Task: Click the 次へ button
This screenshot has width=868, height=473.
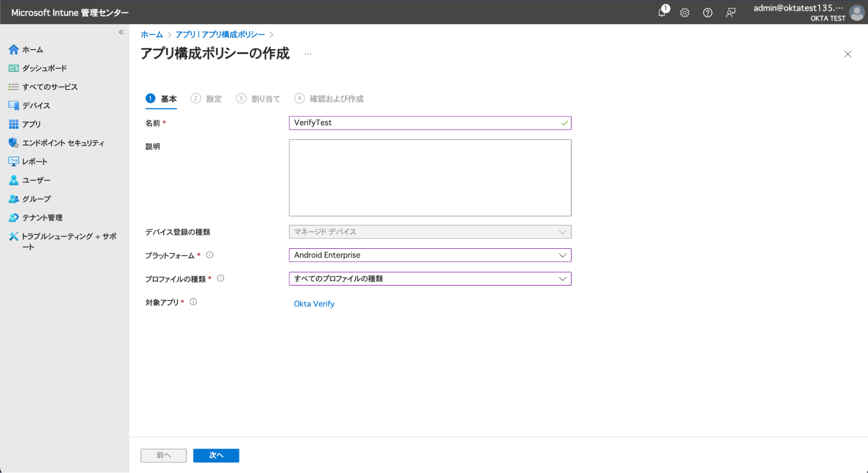Action: pyautogui.click(x=216, y=455)
